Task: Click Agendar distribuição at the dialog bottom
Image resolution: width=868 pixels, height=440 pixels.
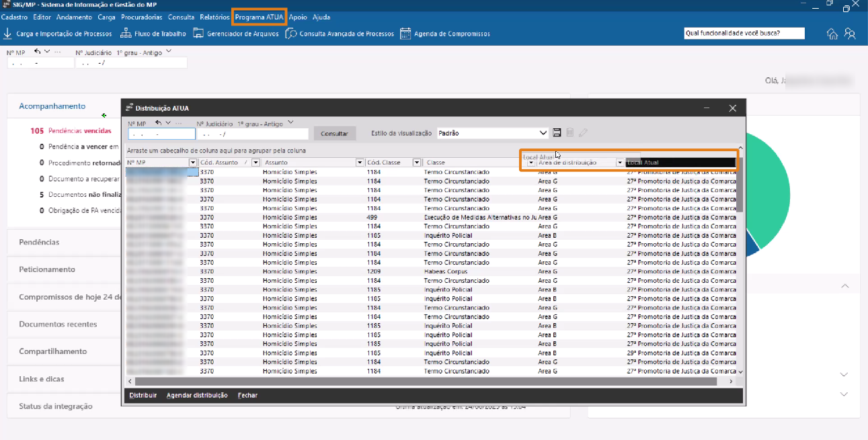Action: coord(197,396)
